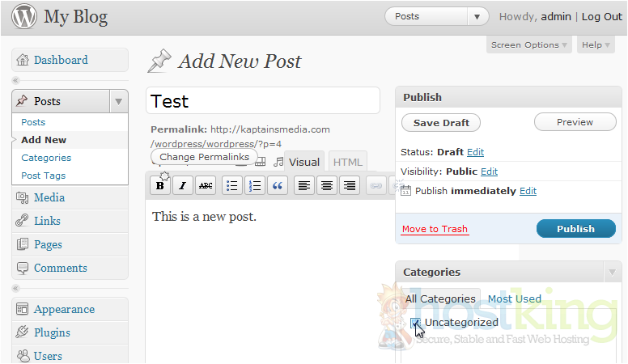Collapse the Posts sidebar menu arrow
The height and width of the screenshot is (364, 628).
click(119, 101)
